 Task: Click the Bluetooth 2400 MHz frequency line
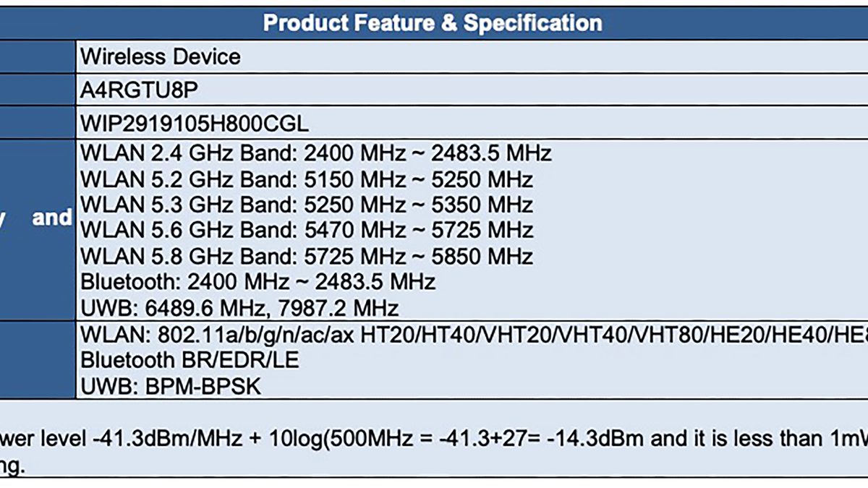(258, 282)
